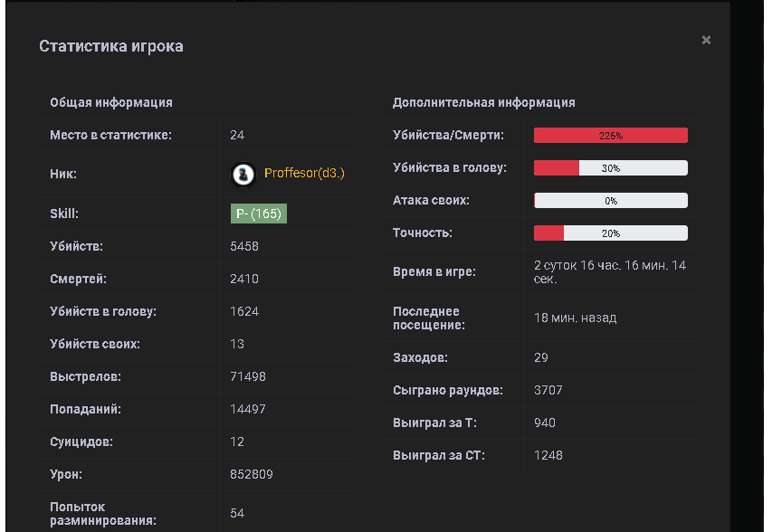The image size is (782, 532).
Task: Click the deaths value 2410
Action: (244, 279)
